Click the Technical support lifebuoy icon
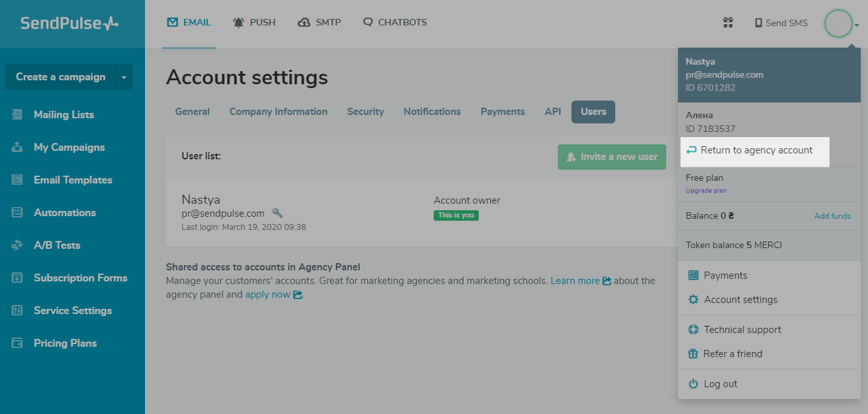The image size is (868, 414). tap(693, 330)
